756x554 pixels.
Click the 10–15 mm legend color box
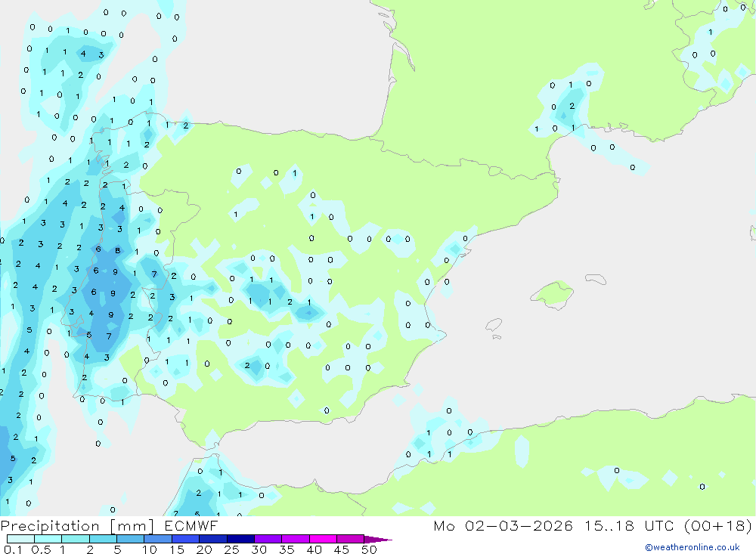[x=158, y=539]
